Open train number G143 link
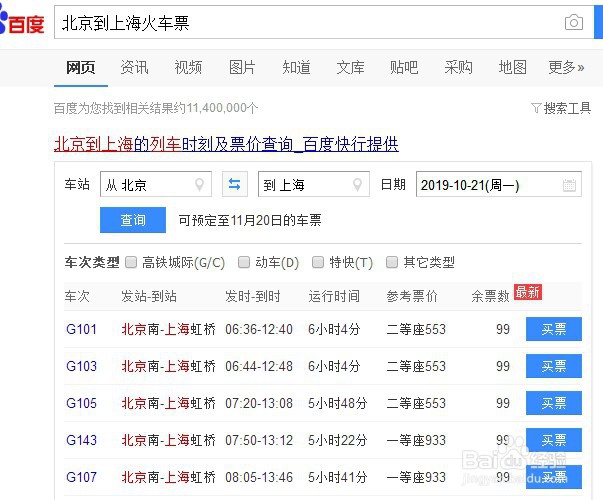 tap(81, 440)
